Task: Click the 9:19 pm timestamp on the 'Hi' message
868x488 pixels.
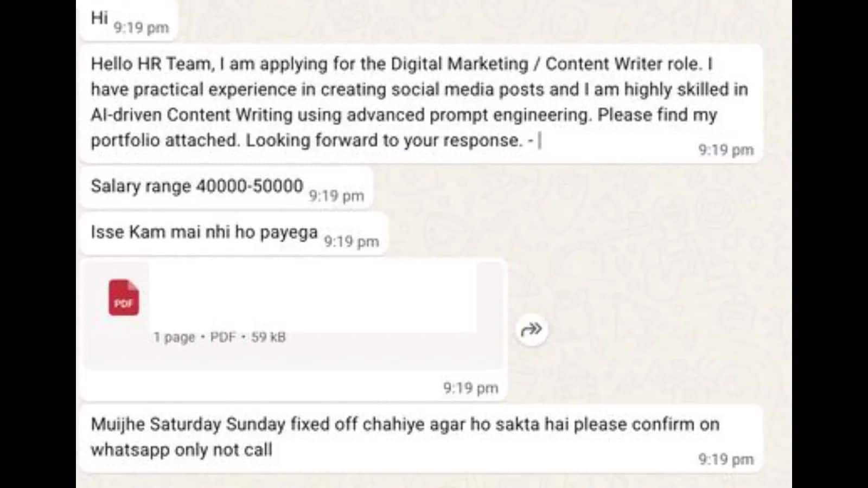Action: pyautogui.click(x=141, y=28)
